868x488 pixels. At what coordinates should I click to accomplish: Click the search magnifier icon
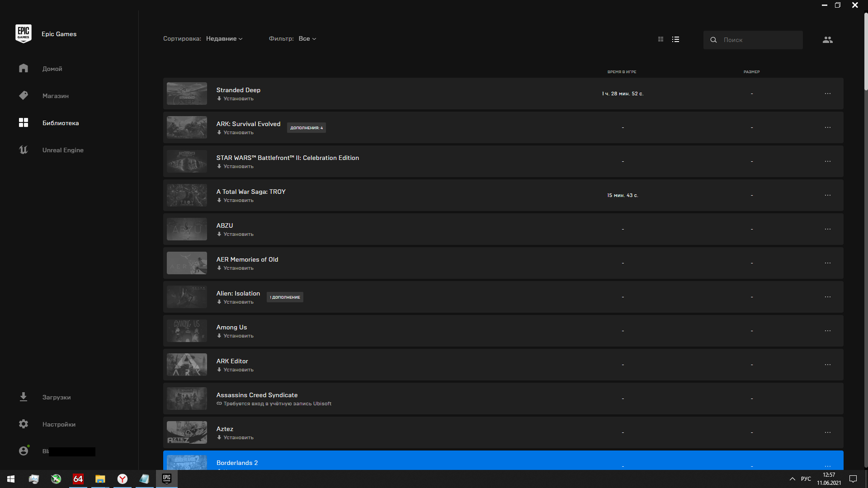[x=713, y=40]
